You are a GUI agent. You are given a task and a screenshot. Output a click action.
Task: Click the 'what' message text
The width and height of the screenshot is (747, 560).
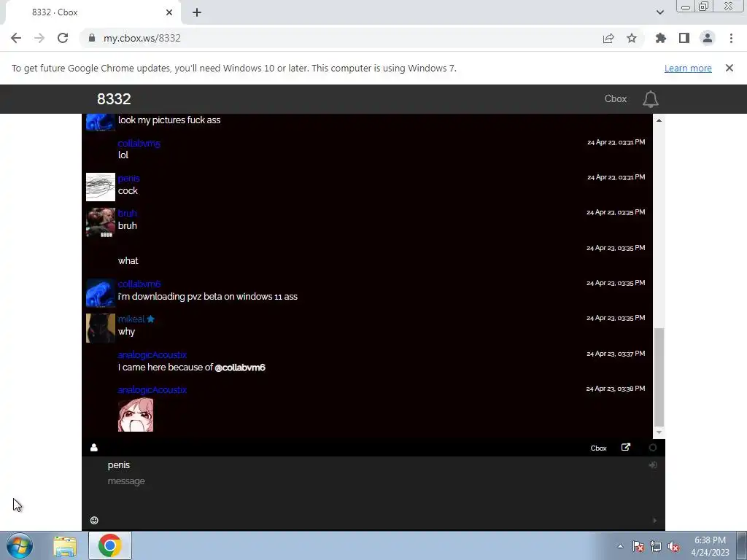coord(128,261)
